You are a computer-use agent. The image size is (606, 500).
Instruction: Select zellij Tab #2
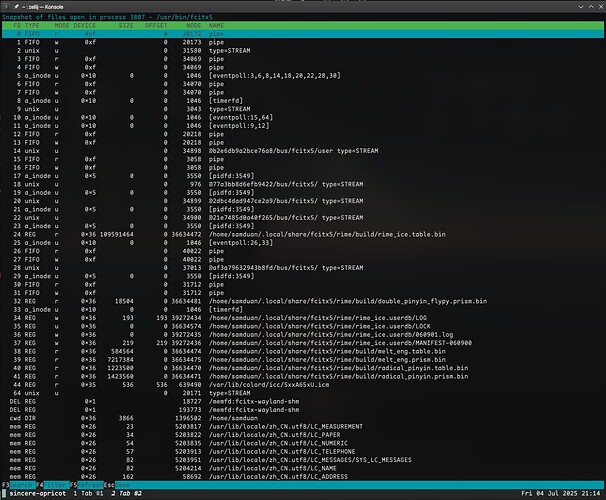point(126,493)
